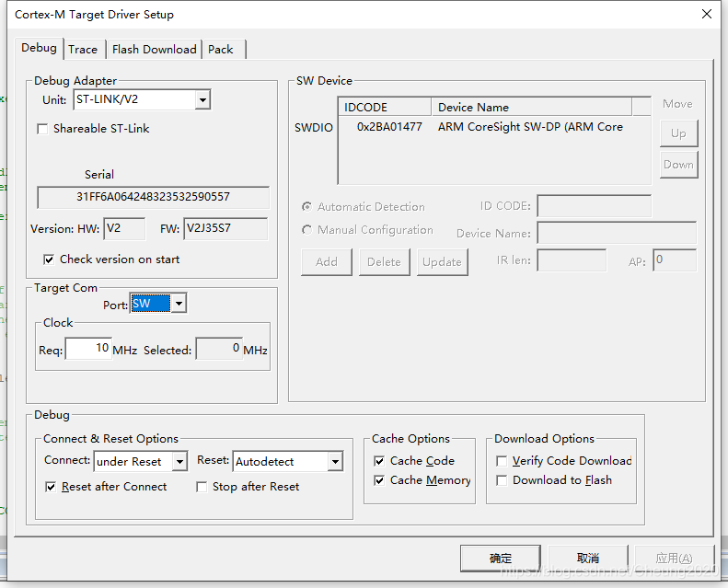Close the Cortex-M Target Driver Setup dialog
The width and height of the screenshot is (728, 588).
point(707,14)
